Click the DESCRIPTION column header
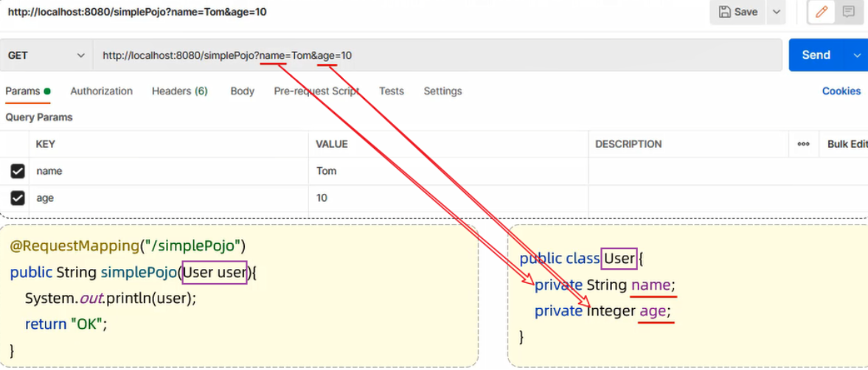Image resolution: width=868 pixels, height=370 pixels. (628, 144)
